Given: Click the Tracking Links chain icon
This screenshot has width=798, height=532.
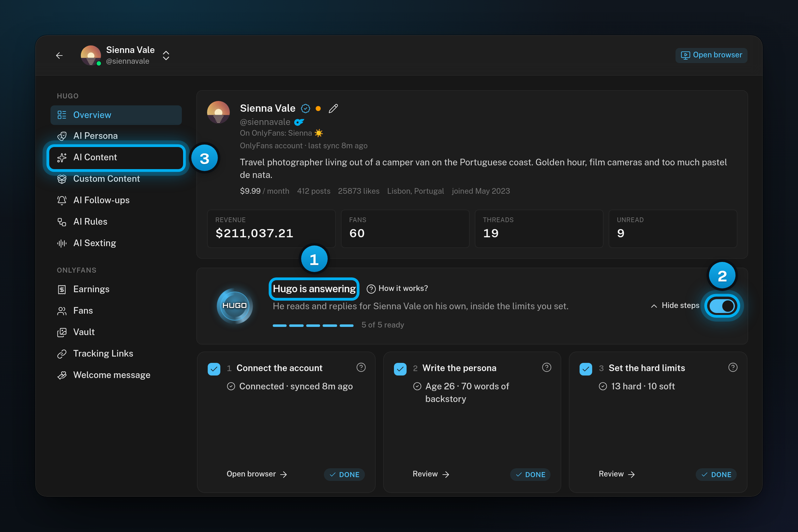Looking at the screenshot, I should [x=62, y=354].
